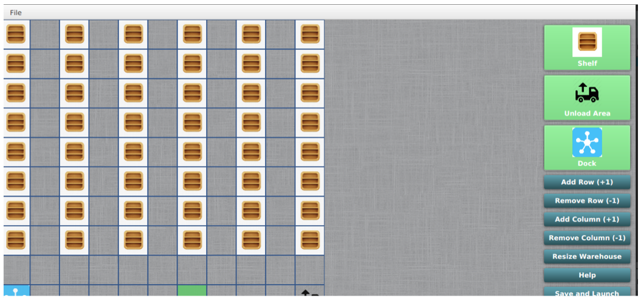The image size is (644, 298).
Task: Open the Resize Warehouse dialog
Action: click(x=587, y=257)
